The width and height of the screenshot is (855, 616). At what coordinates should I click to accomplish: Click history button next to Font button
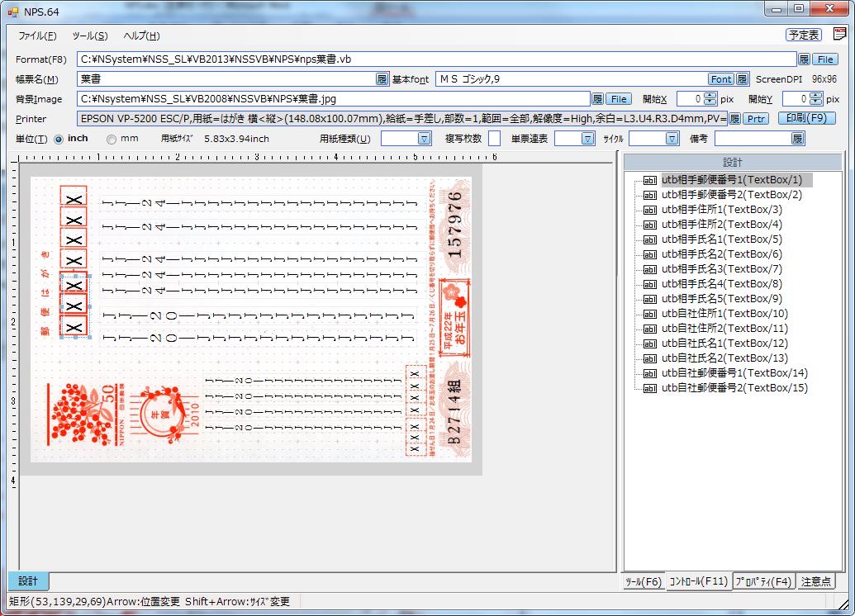pos(742,79)
